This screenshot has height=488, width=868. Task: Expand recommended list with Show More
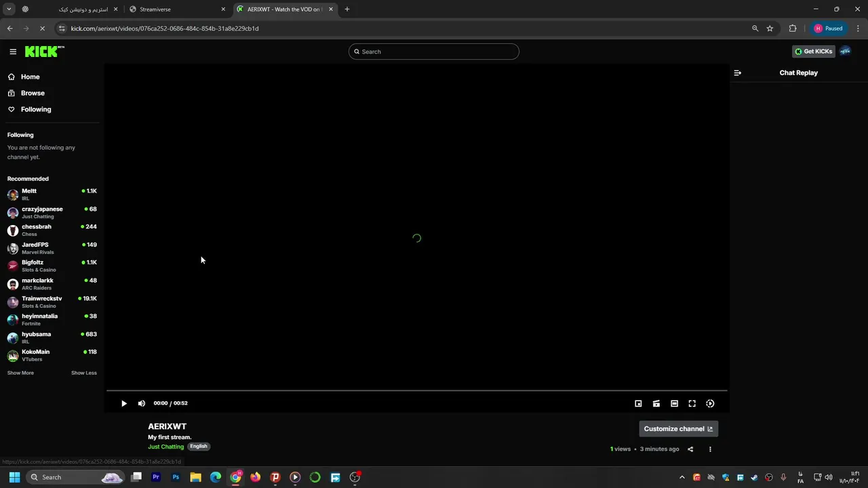20,373
